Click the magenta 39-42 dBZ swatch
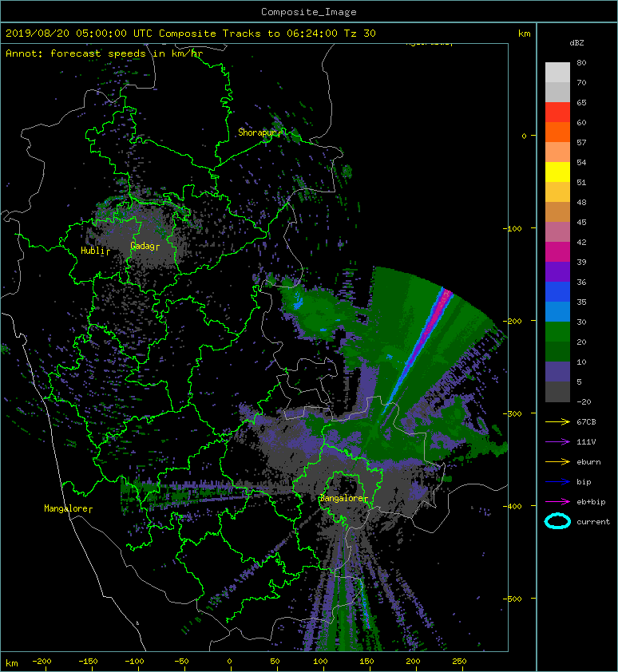Viewport: 618px width, 672px height. tap(557, 251)
